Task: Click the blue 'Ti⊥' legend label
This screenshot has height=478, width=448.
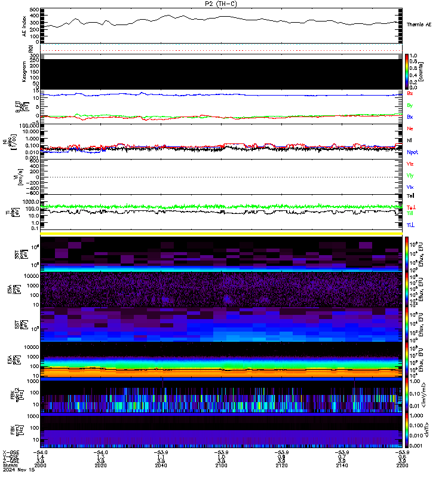Action: point(410,225)
